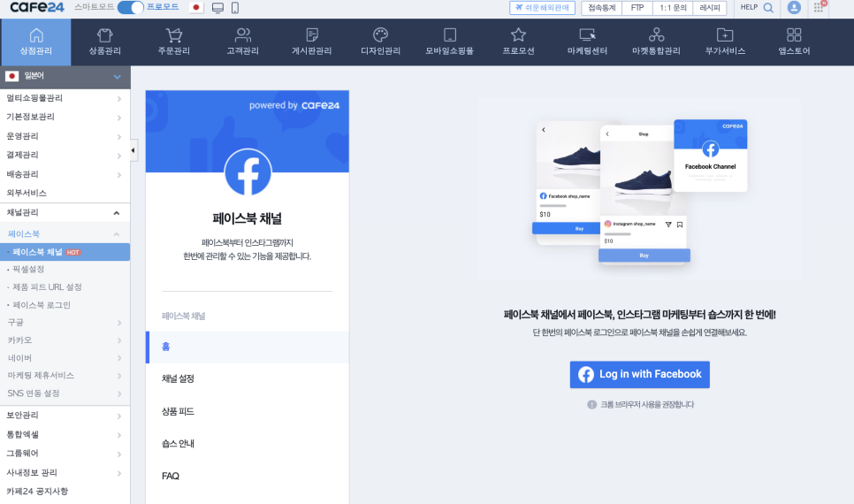Click Log in with Facebook button
Viewport: 854px width, 504px height.
tap(639, 374)
